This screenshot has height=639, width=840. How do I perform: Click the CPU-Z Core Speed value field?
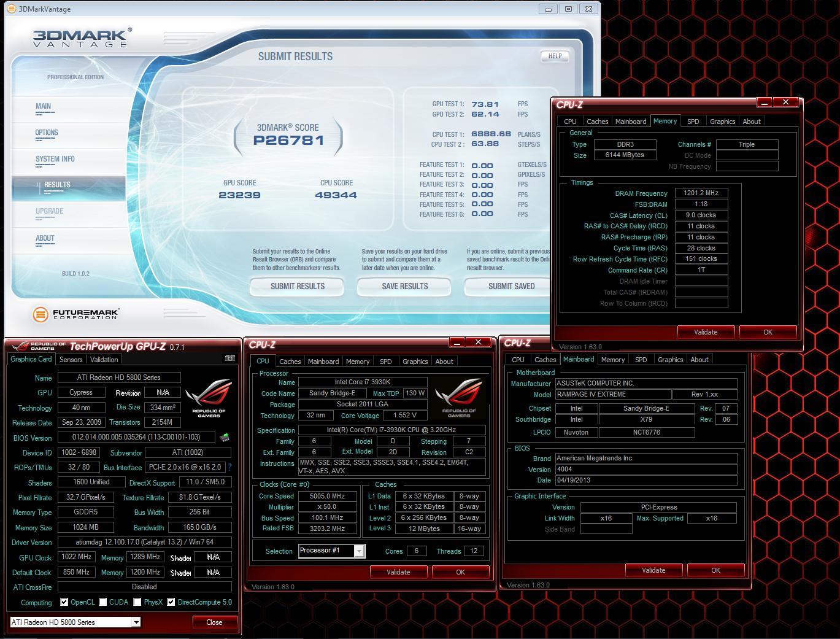(x=328, y=496)
